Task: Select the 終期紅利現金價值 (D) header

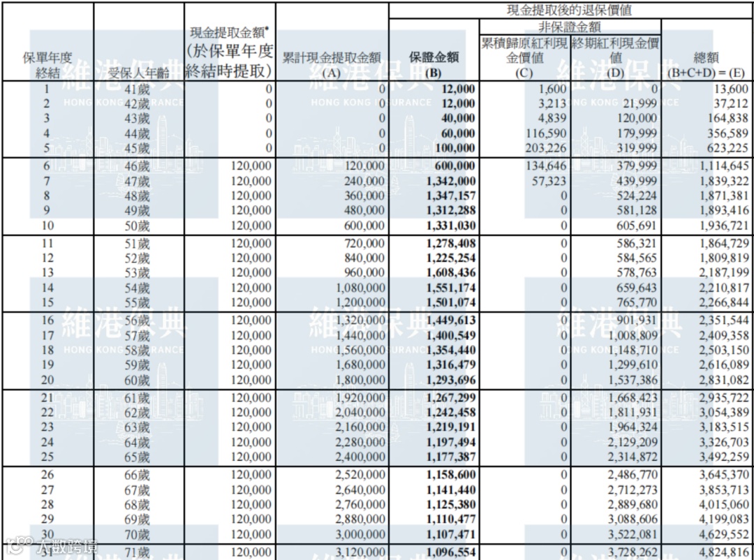Action: tap(615, 58)
